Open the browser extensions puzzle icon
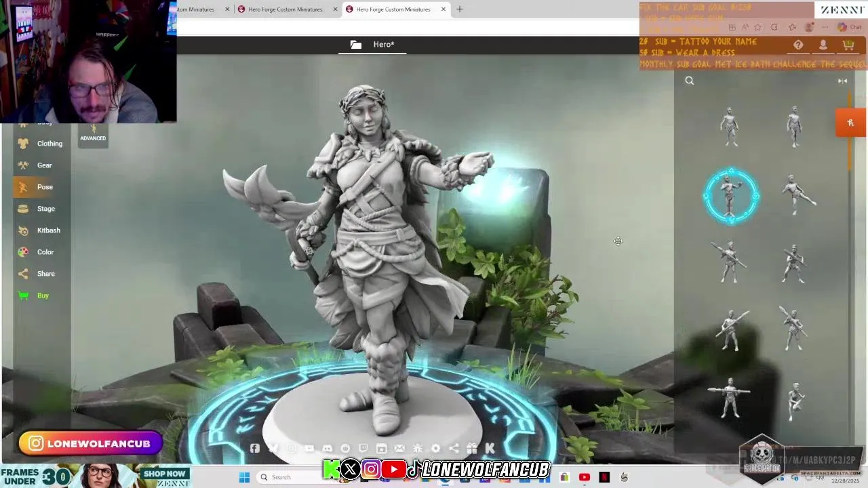The image size is (868, 488). (774, 28)
